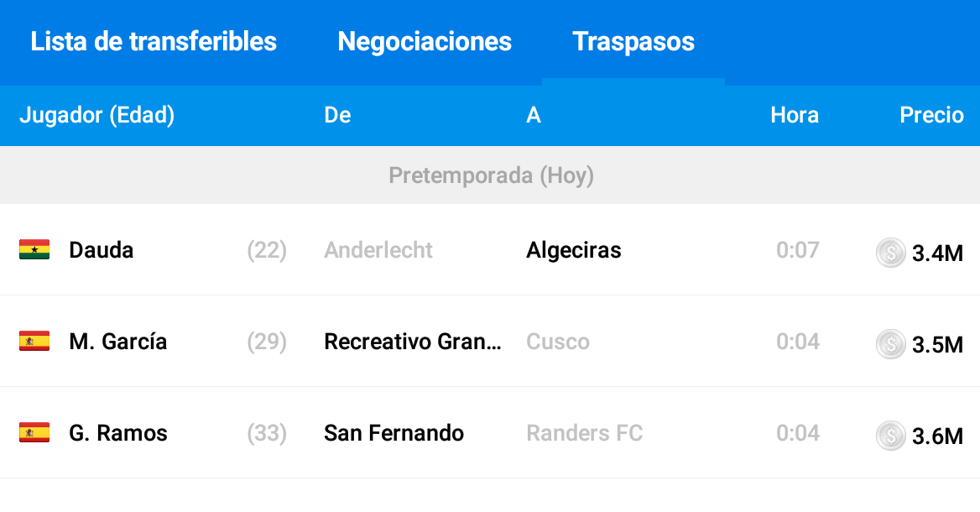The width and height of the screenshot is (980, 512).
Task: Open the Lista de transferibles tab
Action: [153, 42]
